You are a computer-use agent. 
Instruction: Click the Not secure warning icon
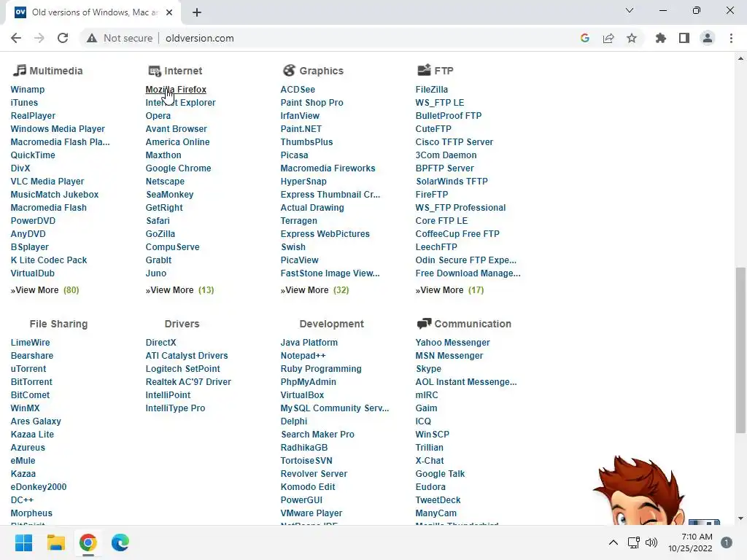[92, 38]
